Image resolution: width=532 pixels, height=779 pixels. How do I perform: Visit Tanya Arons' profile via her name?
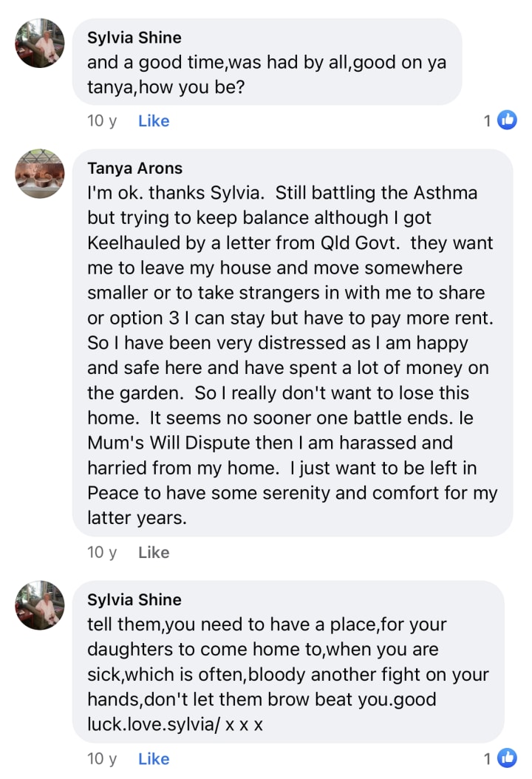134,169
